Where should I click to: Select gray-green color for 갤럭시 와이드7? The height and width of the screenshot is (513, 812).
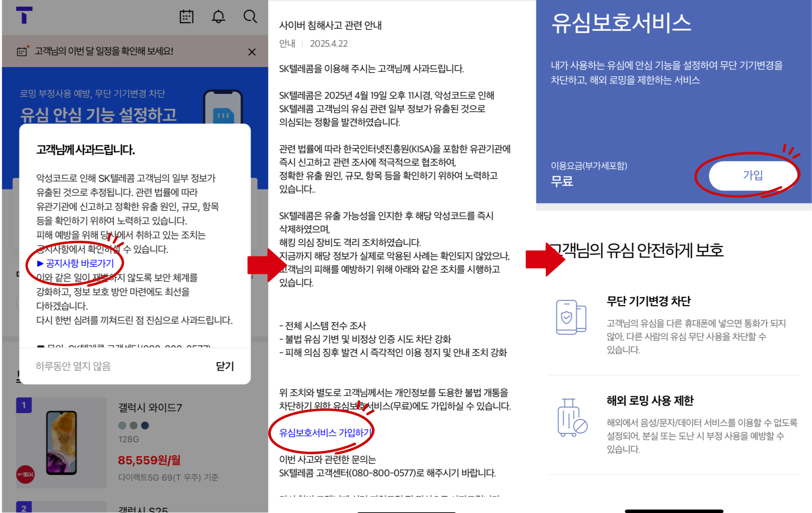tap(122, 425)
